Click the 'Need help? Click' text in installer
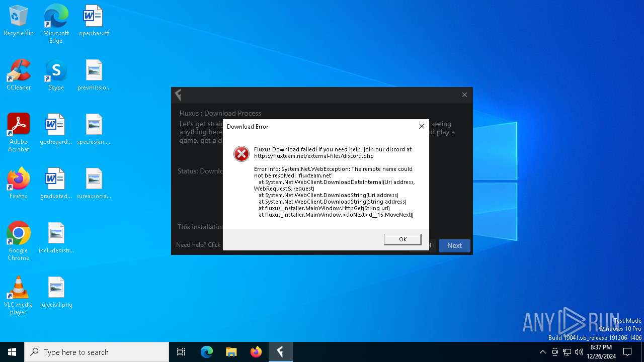The height and width of the screenshot is (362, 644). [x=198, y=245]
